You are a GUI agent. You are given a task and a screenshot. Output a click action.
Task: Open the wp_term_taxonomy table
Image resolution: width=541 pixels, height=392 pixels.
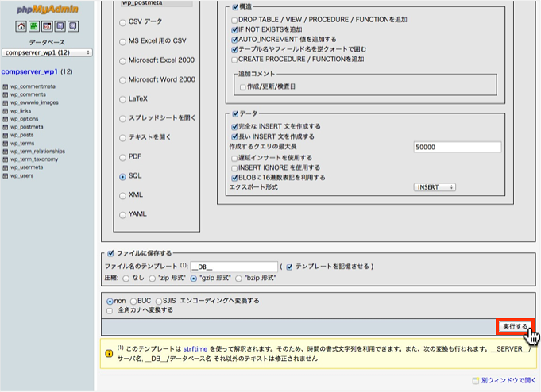34,159
